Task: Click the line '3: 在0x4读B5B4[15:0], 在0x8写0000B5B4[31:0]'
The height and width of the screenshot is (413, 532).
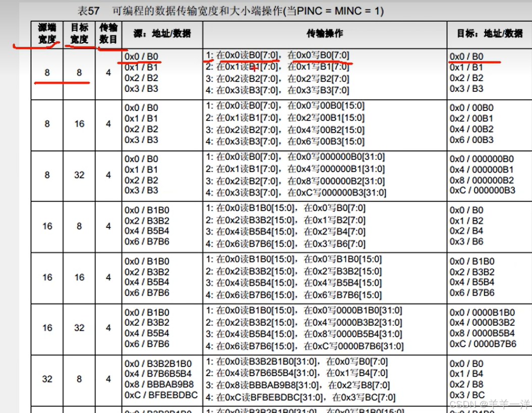Action: 304,334
